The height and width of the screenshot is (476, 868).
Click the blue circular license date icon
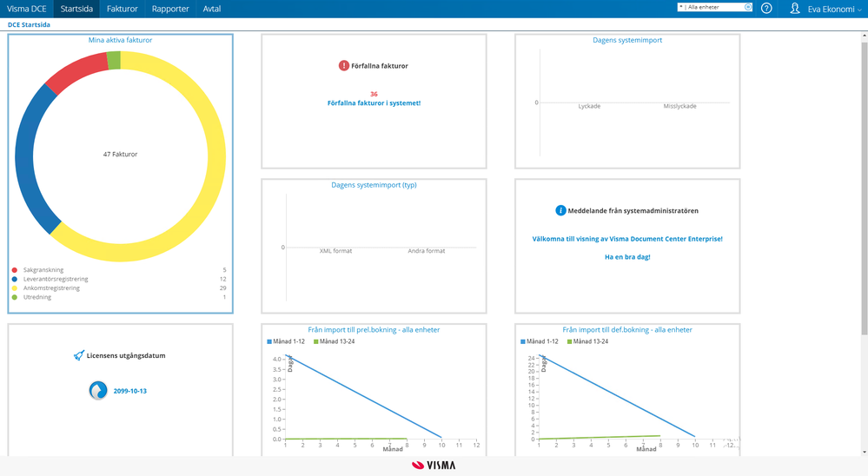point(98,391)
